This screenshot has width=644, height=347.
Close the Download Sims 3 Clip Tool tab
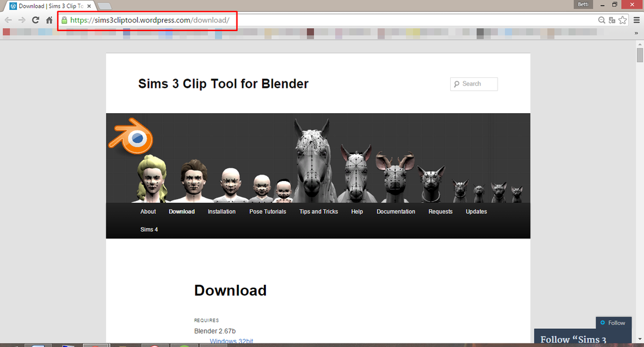[89, 6]
